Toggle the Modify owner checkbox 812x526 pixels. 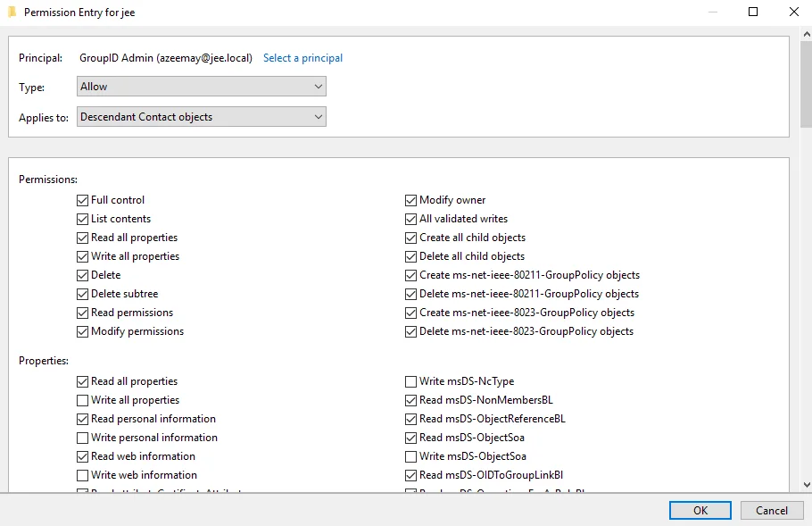(x=410, y=200)
